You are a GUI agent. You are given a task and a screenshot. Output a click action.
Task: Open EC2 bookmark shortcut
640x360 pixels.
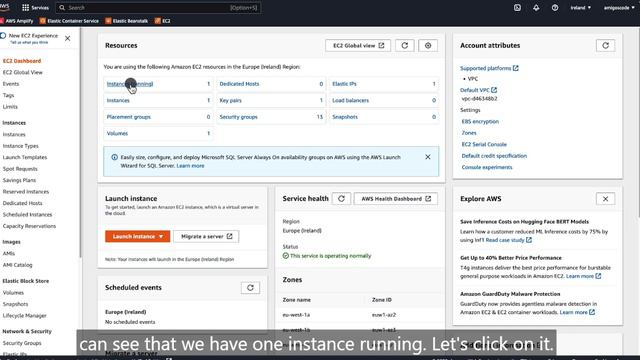(x=162, y=21)
